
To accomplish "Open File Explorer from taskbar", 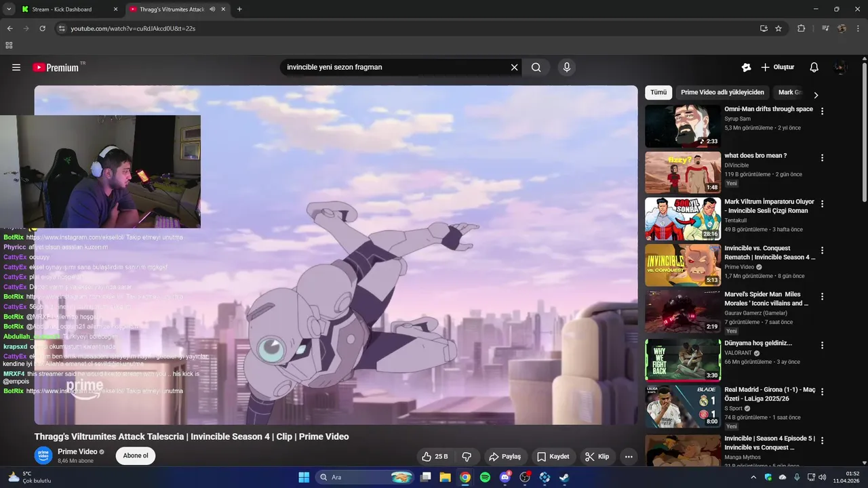I will click(x=445, y=477).
